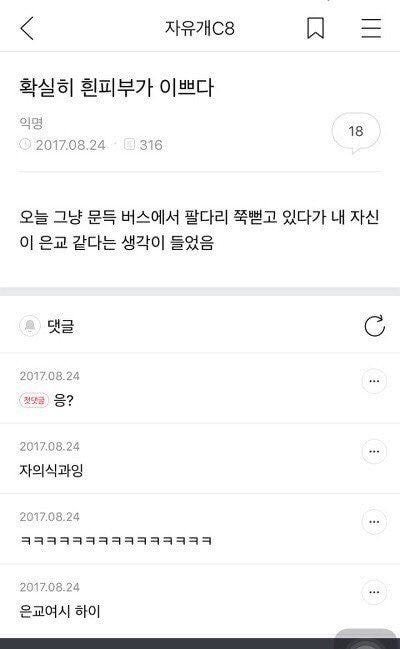Open the comment notification bell icon

(x=30, y=326)
